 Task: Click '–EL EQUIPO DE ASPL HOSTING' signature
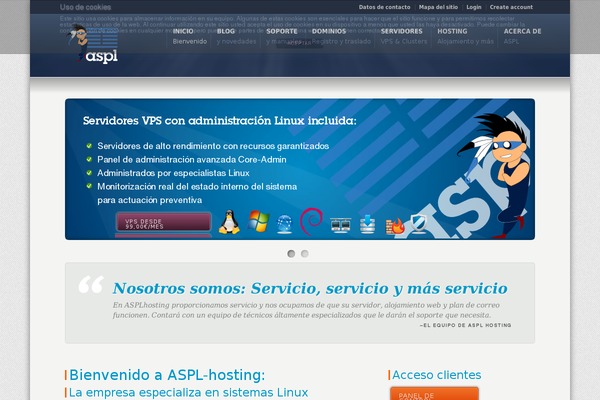(465, 325)
